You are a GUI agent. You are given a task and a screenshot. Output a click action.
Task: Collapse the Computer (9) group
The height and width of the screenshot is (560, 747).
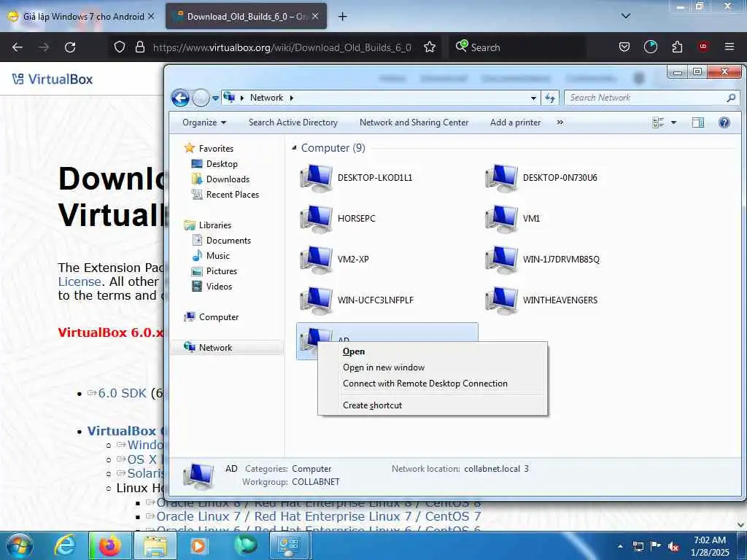coord(294,148)
